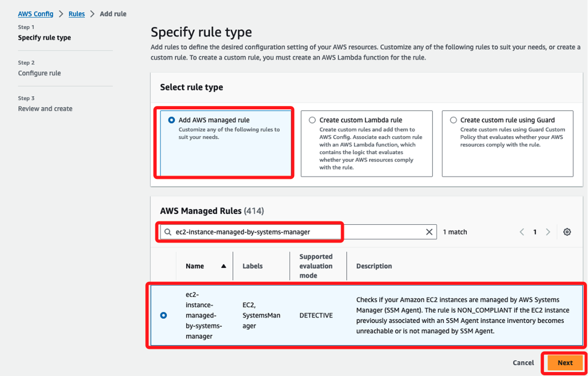Go to next page arrow
The height and width of the screenshot is (376, 588).
click(548, 232)
